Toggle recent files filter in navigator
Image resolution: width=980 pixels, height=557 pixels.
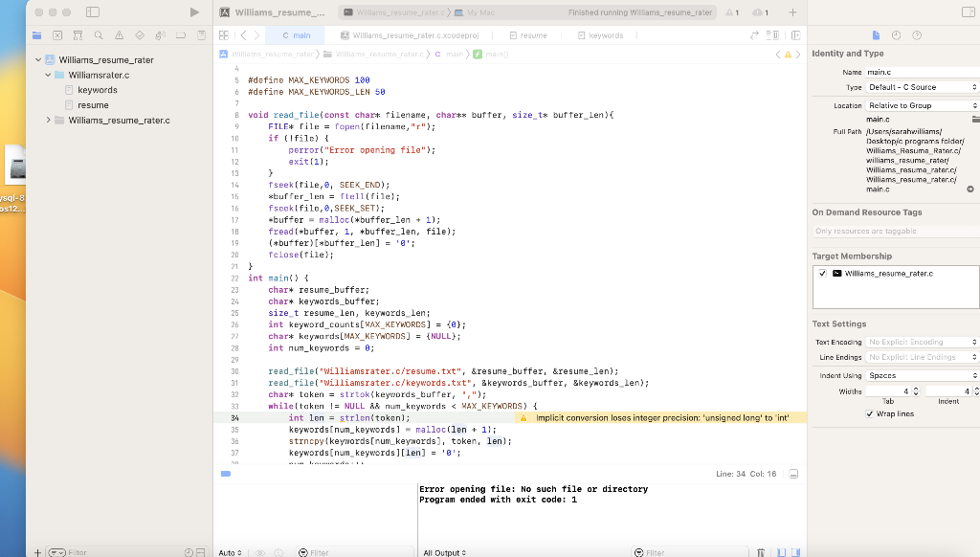click(189, 552)
